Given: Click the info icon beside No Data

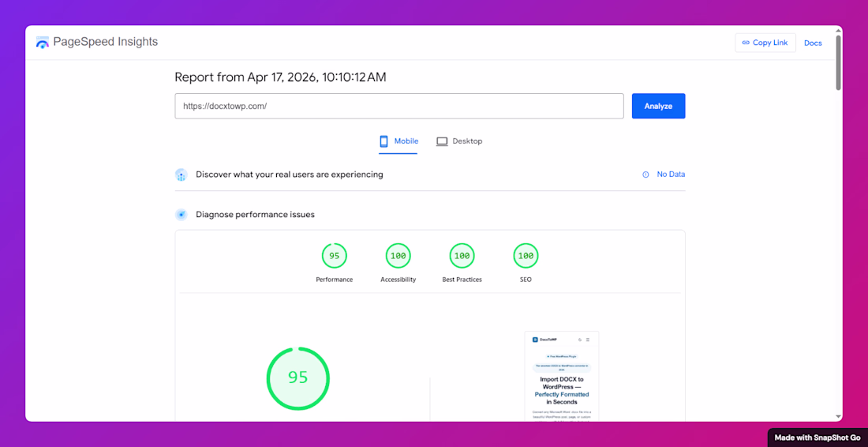Looking at the screenshot, I should 645,175.
